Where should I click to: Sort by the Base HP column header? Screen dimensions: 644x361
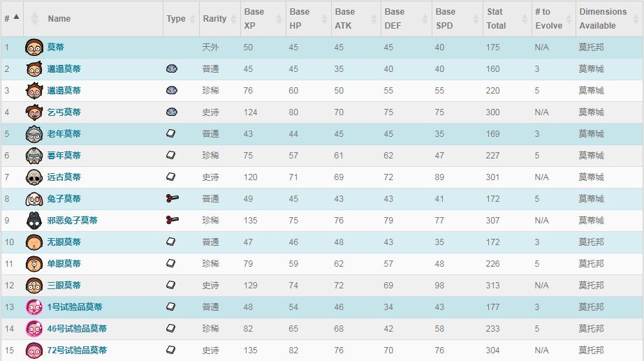[x=309, y=18]
